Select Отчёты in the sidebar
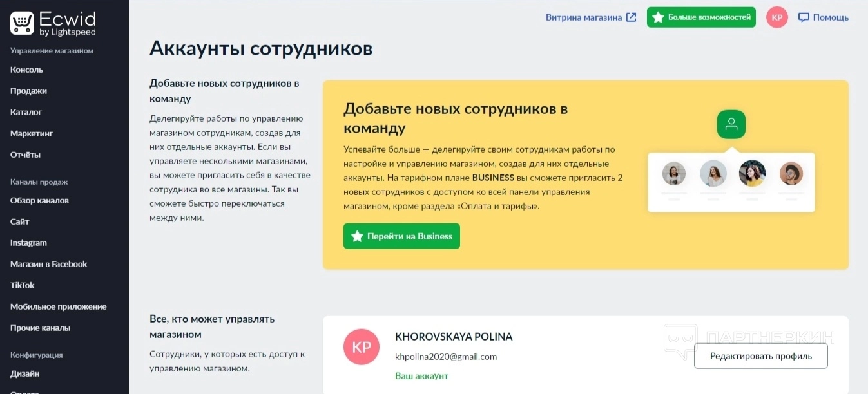This screenshot has width=868, height=394. pos(25,155)
